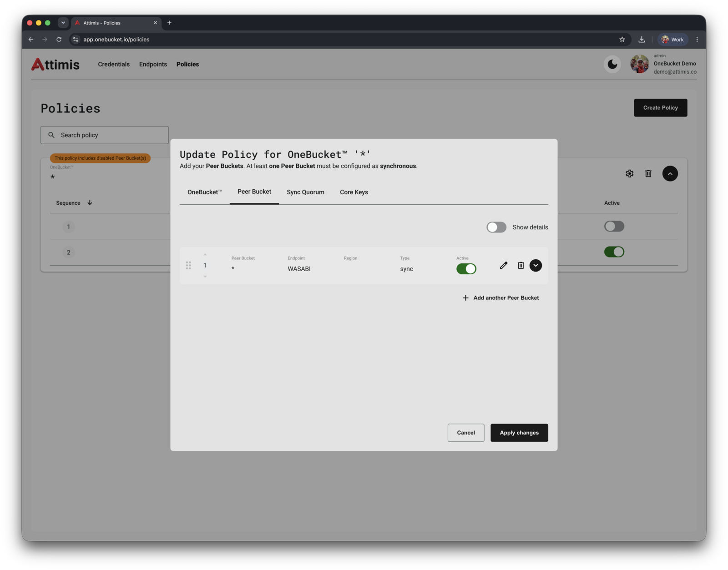This screenshot has height=570, width=728.
Task: Apply changes to the policy
Action: 519,433
